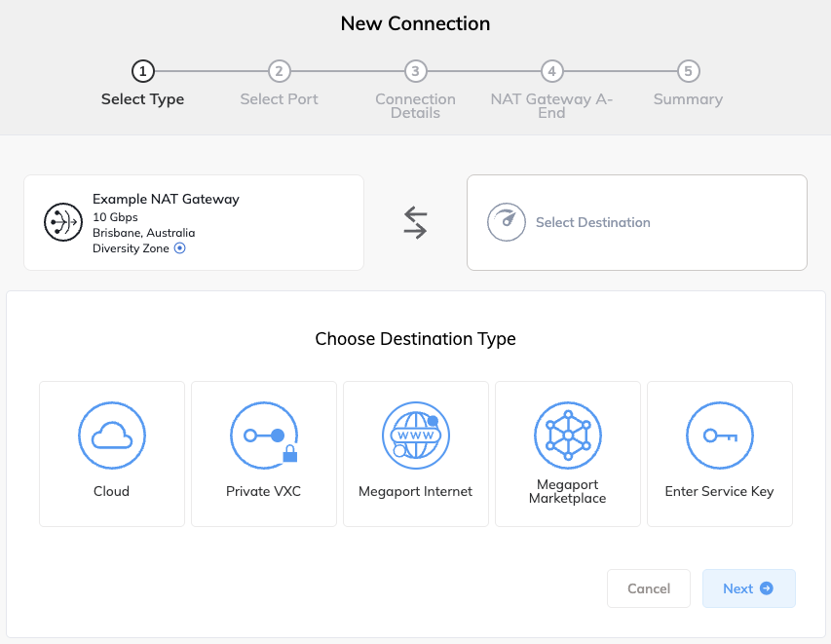Screen dimensions: 831x644
Task: Click the Enter Service Key label
Action: pos(719,491)
